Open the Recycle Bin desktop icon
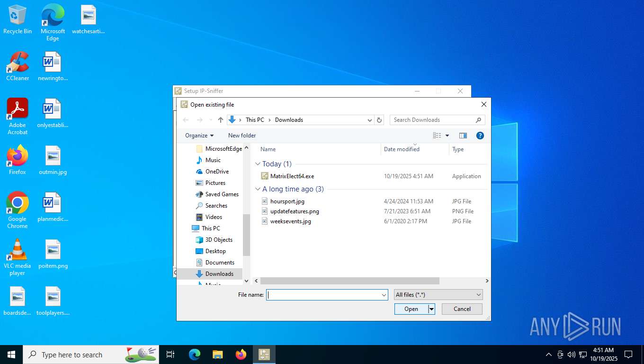 (x=18, y=19)
